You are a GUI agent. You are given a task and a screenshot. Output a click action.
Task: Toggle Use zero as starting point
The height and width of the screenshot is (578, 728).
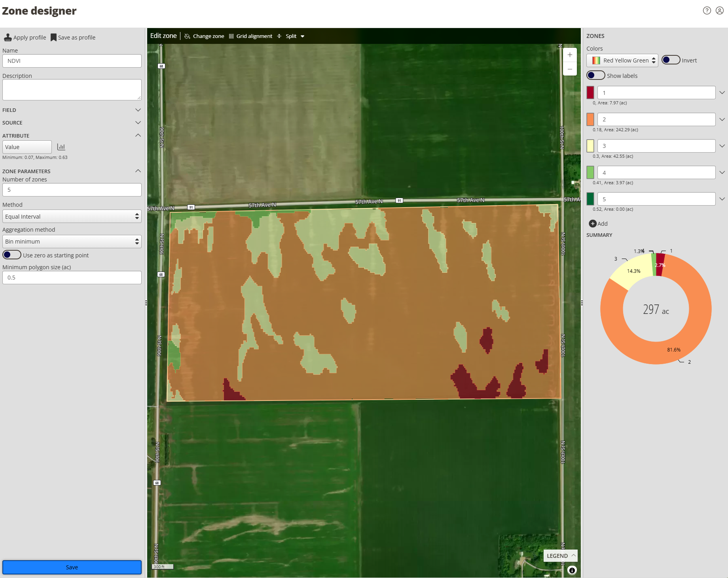12,255
